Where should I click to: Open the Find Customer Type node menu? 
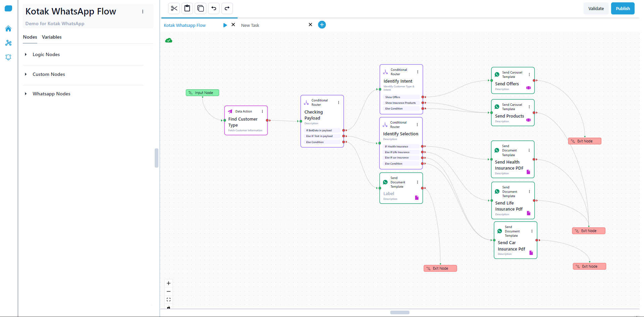(262, 111)
